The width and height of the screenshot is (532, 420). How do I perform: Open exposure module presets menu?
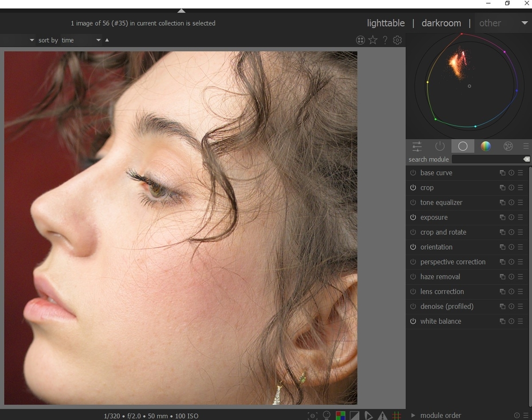point(520,217)
